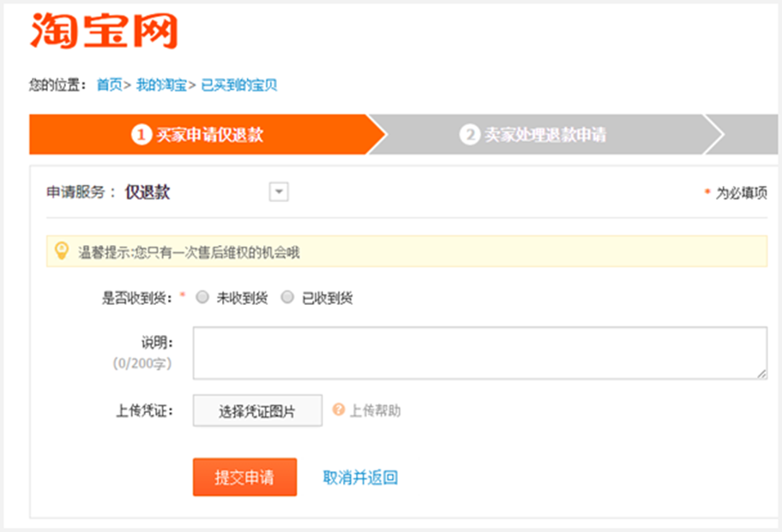This screenshot has height=532, width=782.
Task: Click the lightbulb tip icon
Action: point(62,250)
